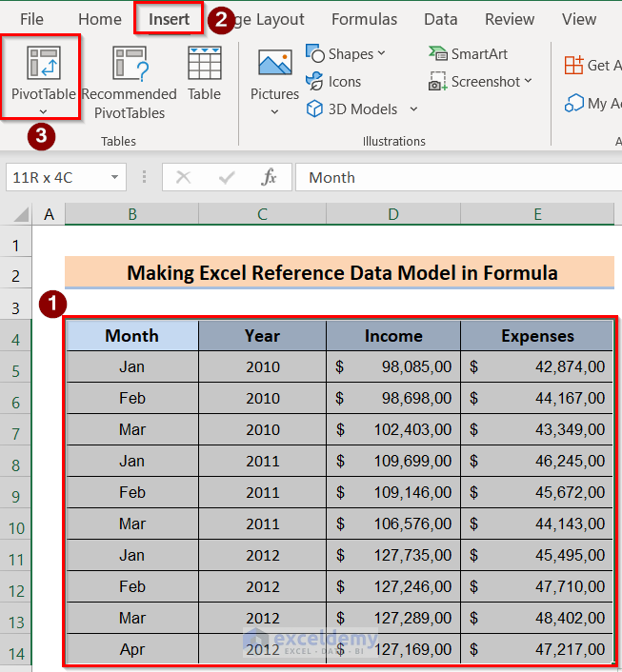Insert a Table from ribbon
Image resolution: width=622 pixels, height=672 pixels.
click(204, 65)
